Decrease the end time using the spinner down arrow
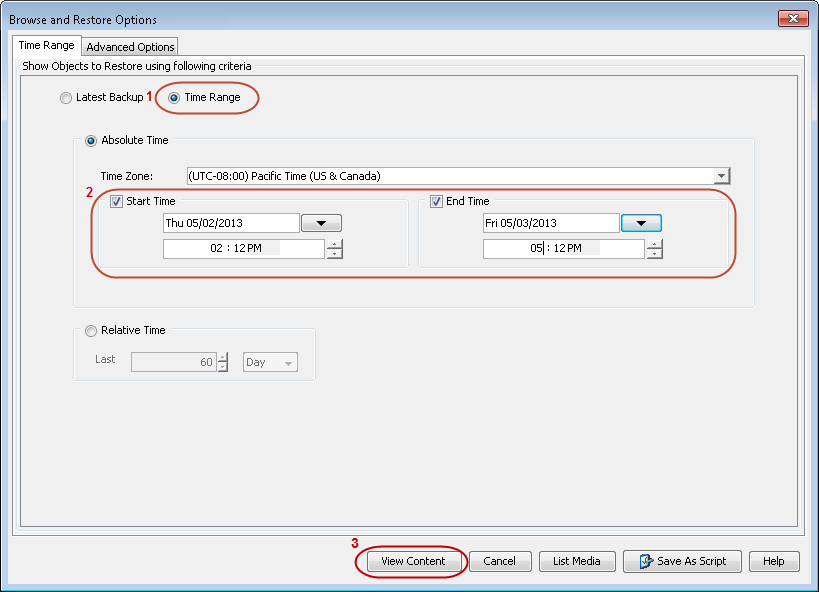819x592 pixels. point(655,252)
